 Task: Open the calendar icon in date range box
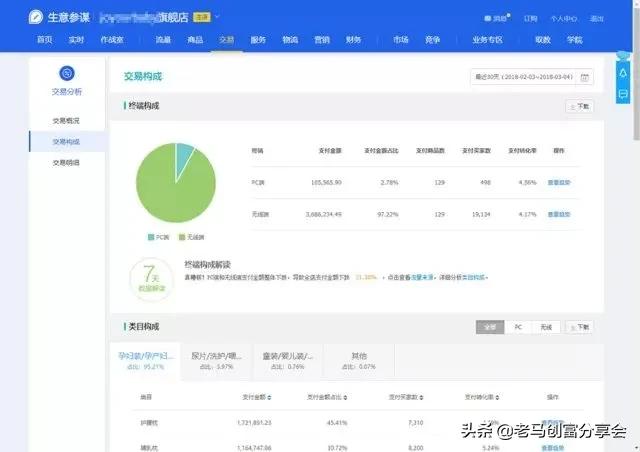pos(584,77)
